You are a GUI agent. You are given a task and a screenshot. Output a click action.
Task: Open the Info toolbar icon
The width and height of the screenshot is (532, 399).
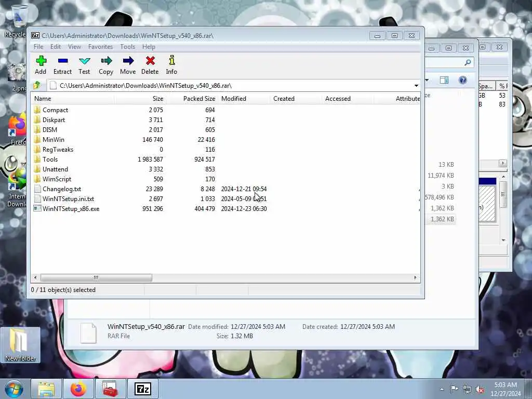pos(171,60)
